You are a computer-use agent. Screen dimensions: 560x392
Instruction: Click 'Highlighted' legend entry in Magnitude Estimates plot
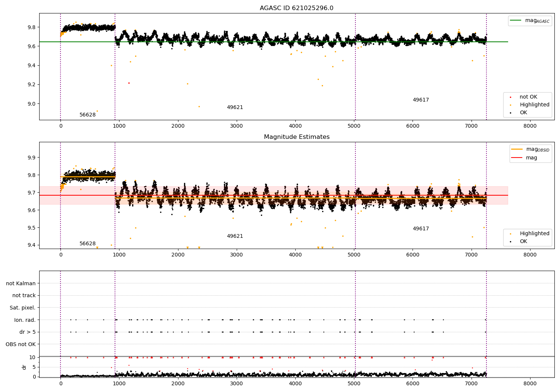coord(535,234)
